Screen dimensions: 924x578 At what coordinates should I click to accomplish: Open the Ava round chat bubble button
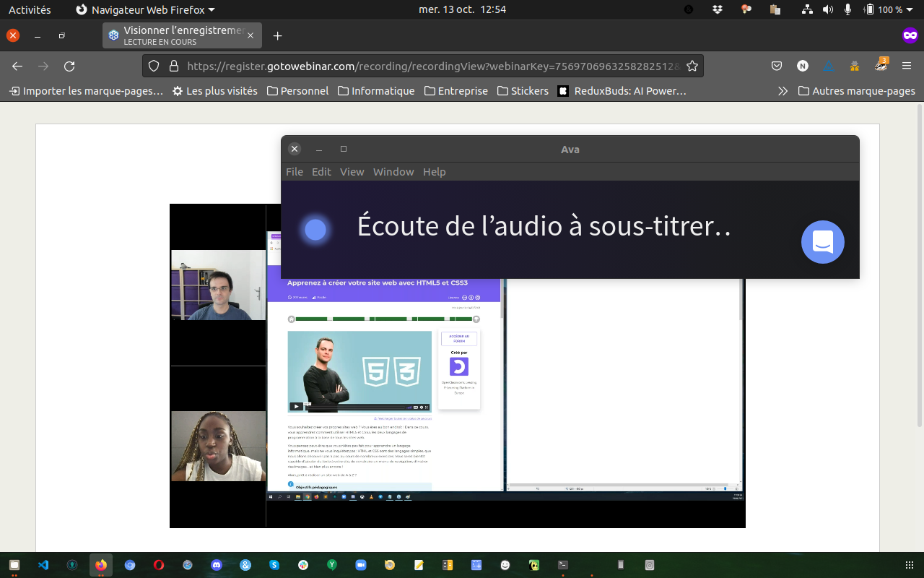(822, 242)
